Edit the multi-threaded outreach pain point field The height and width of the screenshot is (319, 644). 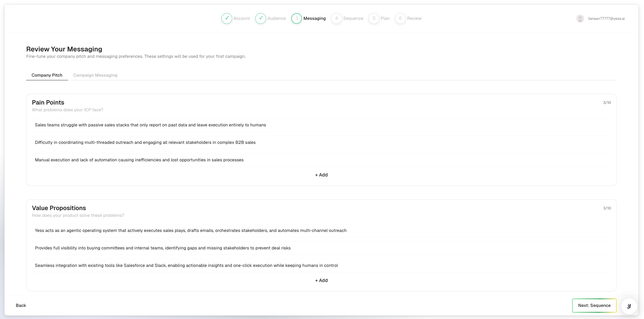point(321,143)
